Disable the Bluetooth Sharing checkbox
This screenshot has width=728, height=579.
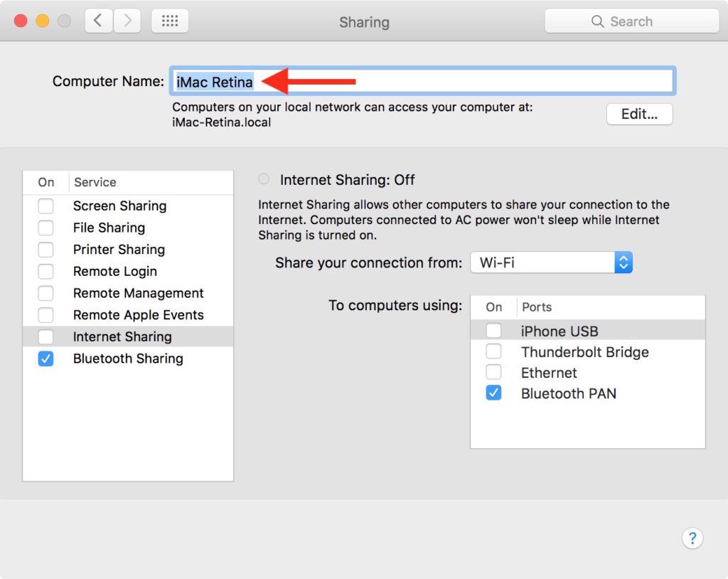[x=45, y=359]
